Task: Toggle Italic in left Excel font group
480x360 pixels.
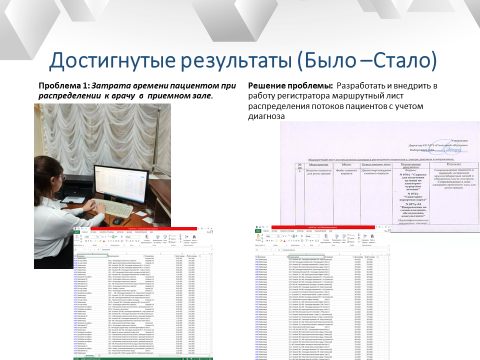Action: coord(89,241)
